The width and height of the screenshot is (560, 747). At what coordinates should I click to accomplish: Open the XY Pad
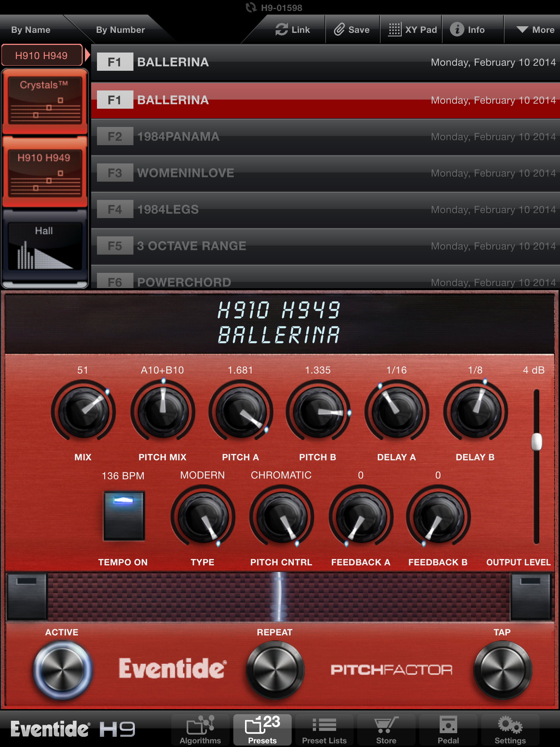(x=412, y=30)
